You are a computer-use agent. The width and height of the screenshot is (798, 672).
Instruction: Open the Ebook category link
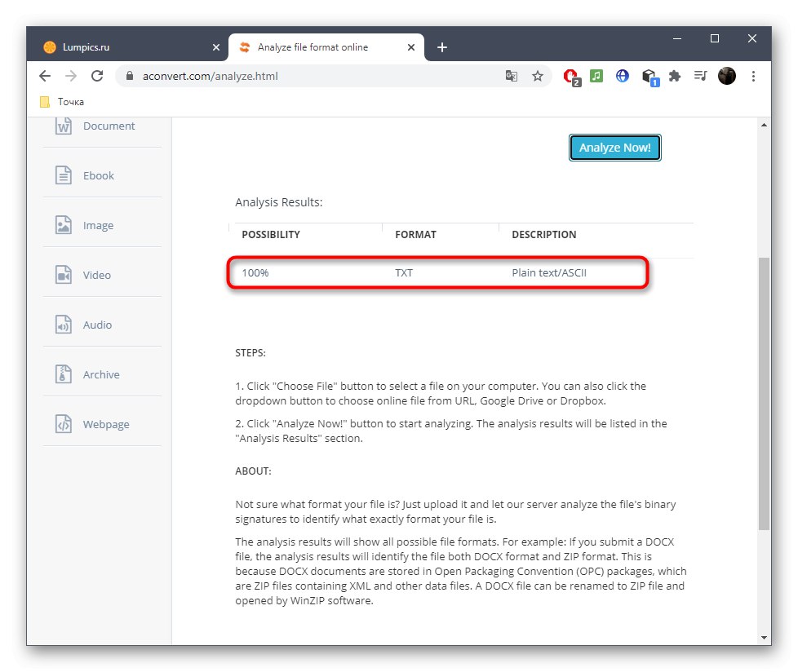pos(99,175)
